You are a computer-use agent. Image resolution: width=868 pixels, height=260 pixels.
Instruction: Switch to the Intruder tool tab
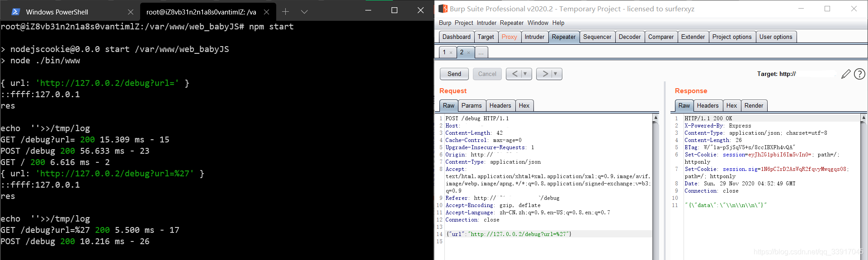pos(534,37)
